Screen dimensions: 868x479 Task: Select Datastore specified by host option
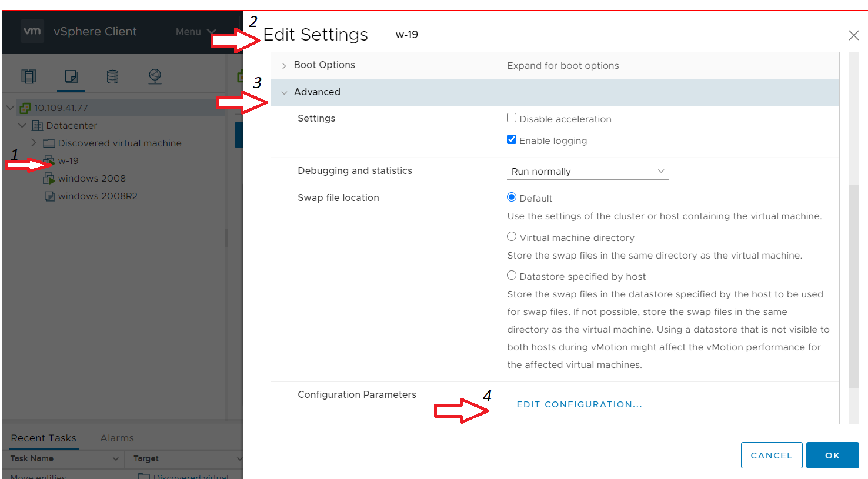click(x=512, y=276)
